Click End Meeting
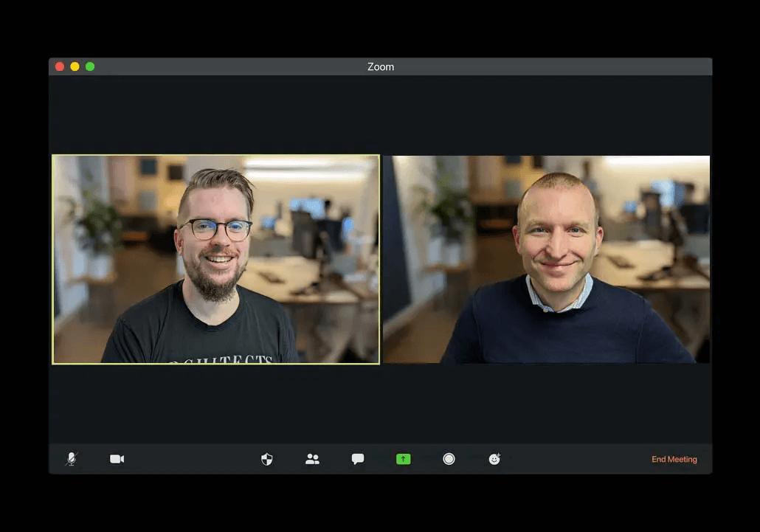The height and width of the screenshot is (532, 760). pyautogui.click(x=674, y=459)
